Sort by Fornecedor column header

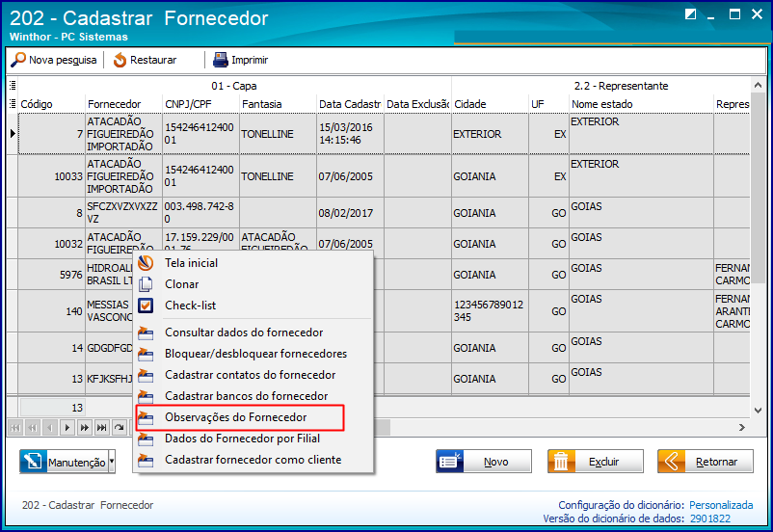[x=123, y=104]
